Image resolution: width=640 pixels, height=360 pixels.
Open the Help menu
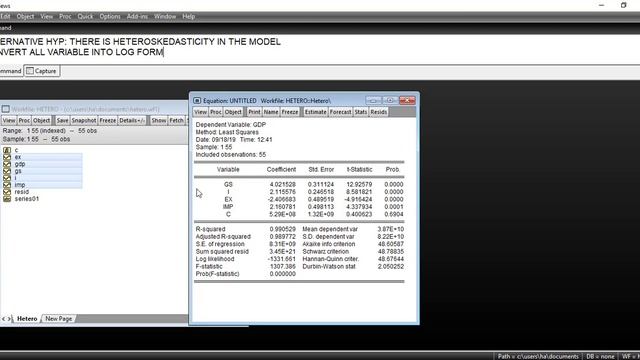pyautogui.click(x=188, y=16)
